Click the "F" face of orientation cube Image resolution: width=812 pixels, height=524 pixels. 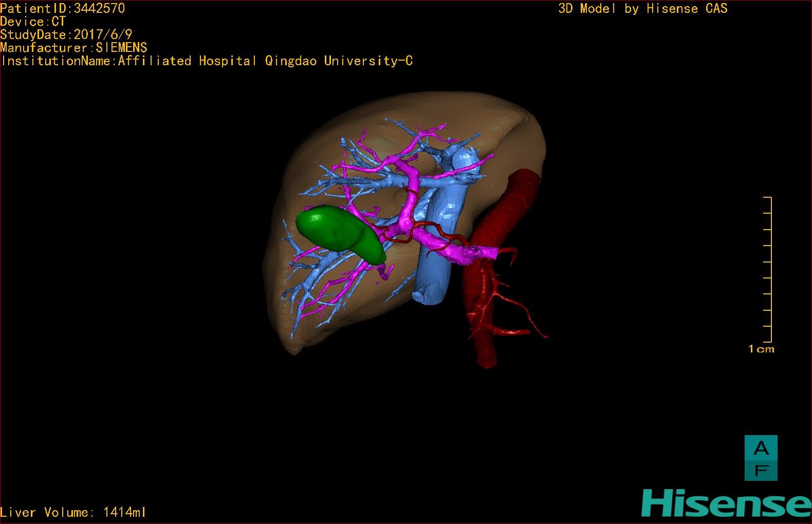tap(761, 471)
